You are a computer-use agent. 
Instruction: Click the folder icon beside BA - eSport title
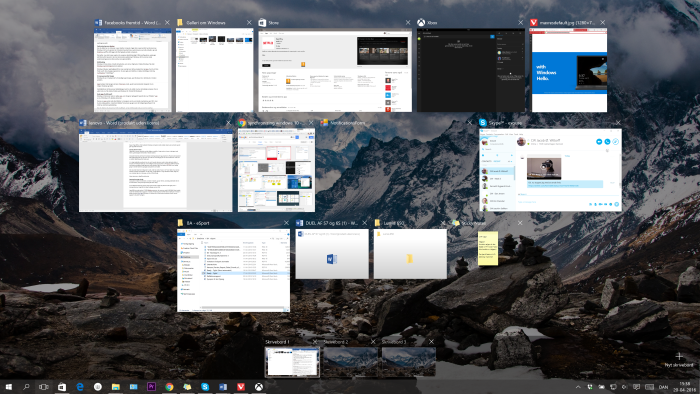click(181, 223)
